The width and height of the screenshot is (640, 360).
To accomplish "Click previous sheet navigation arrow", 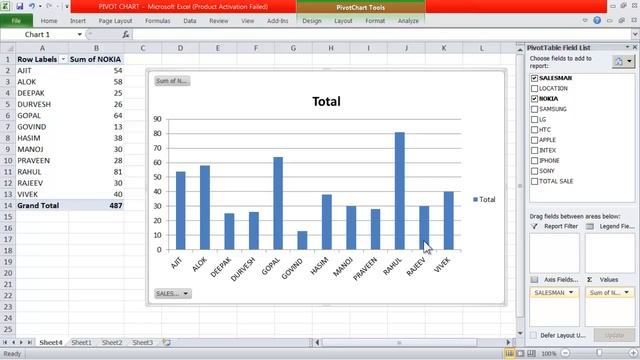I will tap(13, 342).
